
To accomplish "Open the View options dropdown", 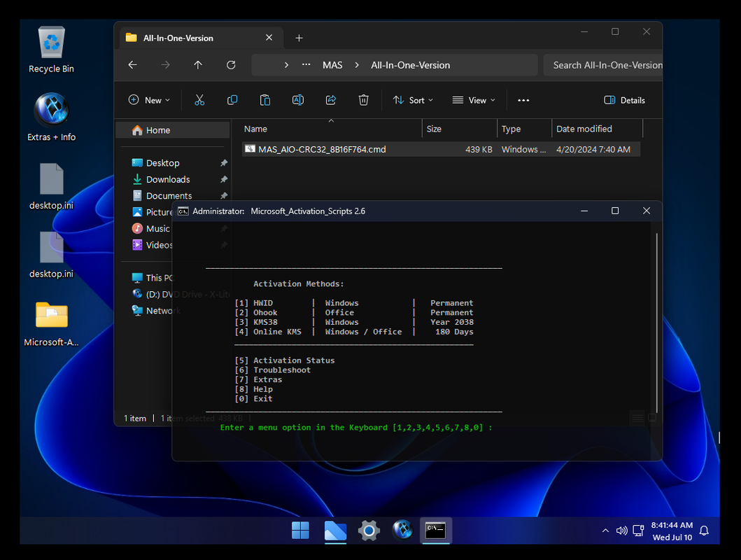I will 474,100.
